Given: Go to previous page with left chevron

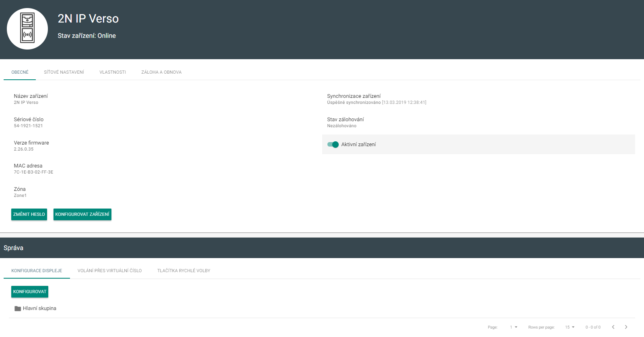Looking at the screenshot, I should [613, 327].
